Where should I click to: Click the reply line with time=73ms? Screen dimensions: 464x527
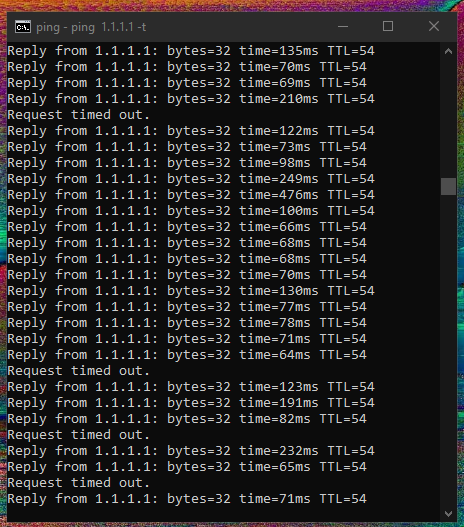[x=187, y=147]
